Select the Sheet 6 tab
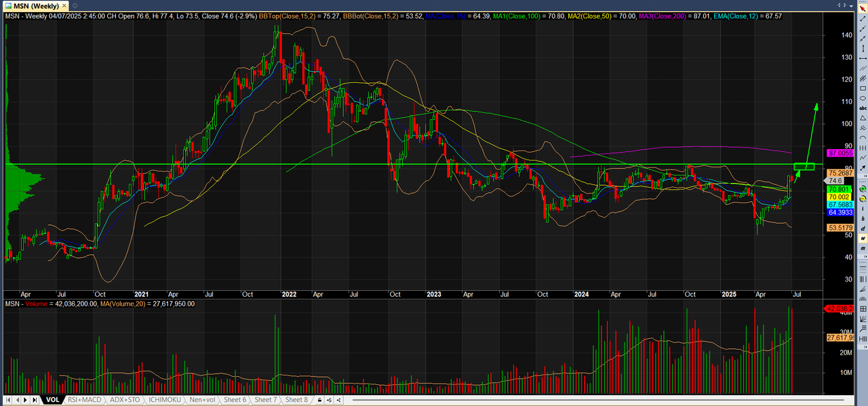 click(235, 400)
